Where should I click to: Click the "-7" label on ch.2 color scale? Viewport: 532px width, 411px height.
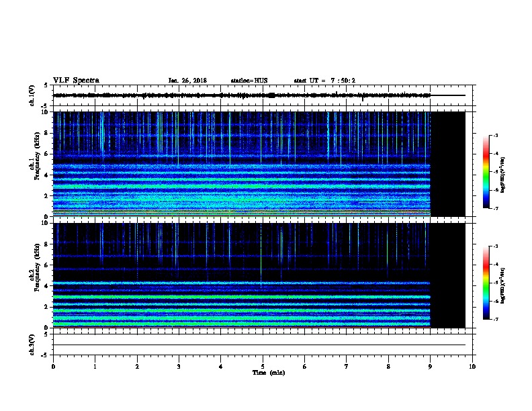click(x=495, y=320)
